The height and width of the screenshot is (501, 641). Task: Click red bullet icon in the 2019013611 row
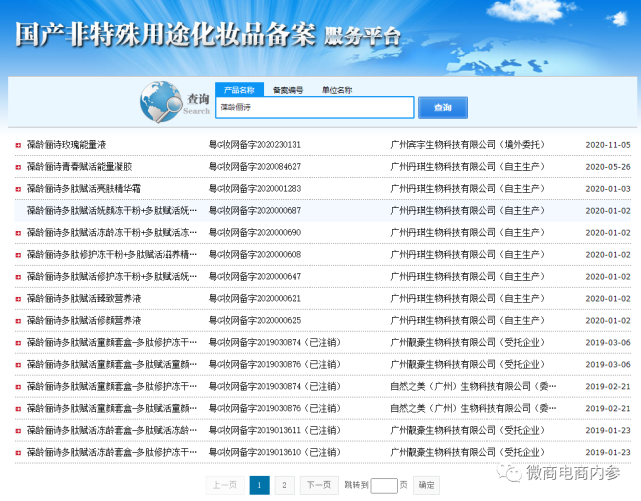coord(18,431)
